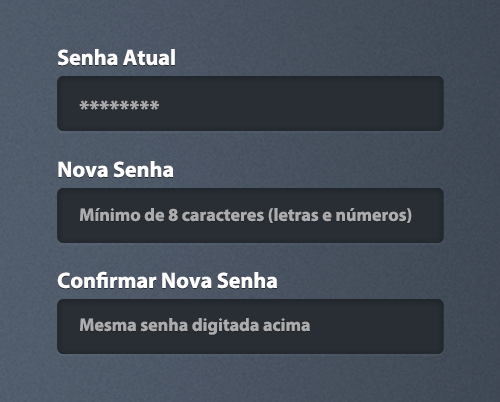Click the word 'Confirmar' in the last label
This screenshot has height=402, width=500.
pos(107,281)
